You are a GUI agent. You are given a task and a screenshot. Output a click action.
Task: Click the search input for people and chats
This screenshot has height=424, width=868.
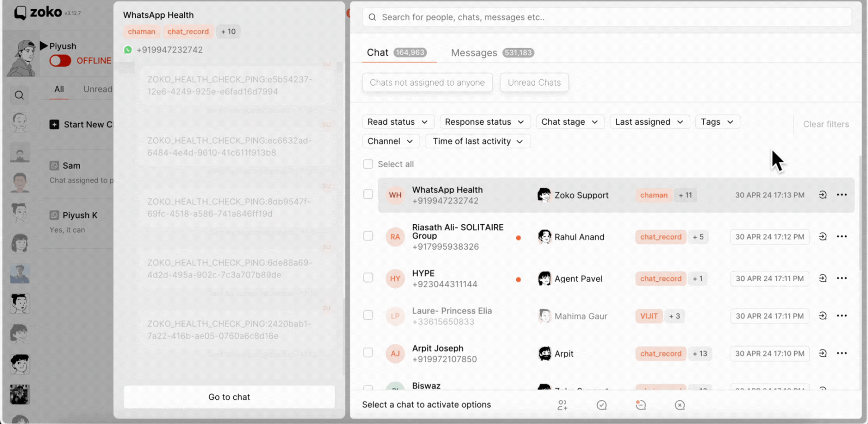(x=607, y=17)
